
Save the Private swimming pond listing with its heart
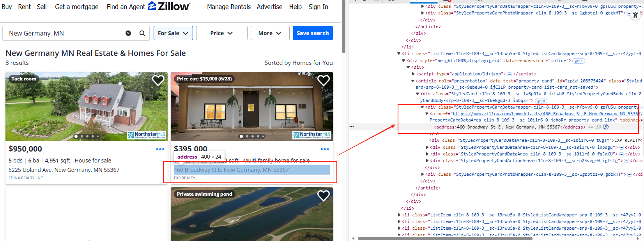pyautogui.click(x=323, y=195)
